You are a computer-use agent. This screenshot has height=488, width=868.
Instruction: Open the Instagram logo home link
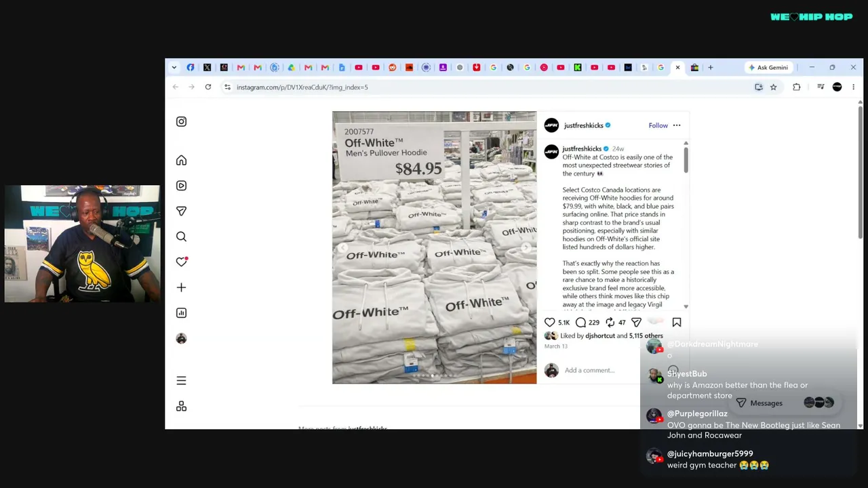(181, 121)
